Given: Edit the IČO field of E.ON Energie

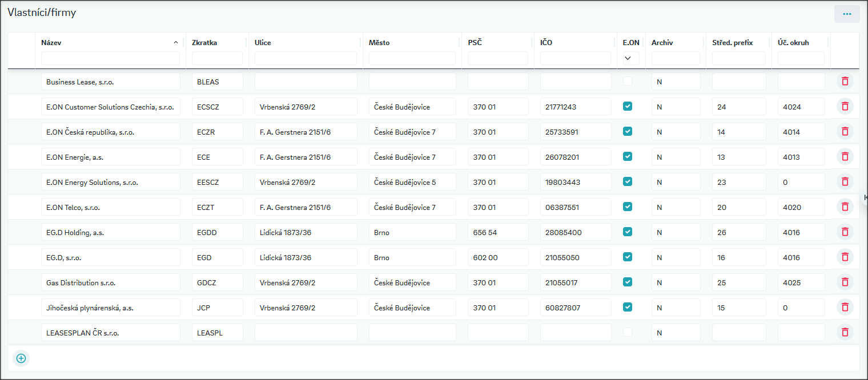Looking at the screenshot, I should coord(575,157).
